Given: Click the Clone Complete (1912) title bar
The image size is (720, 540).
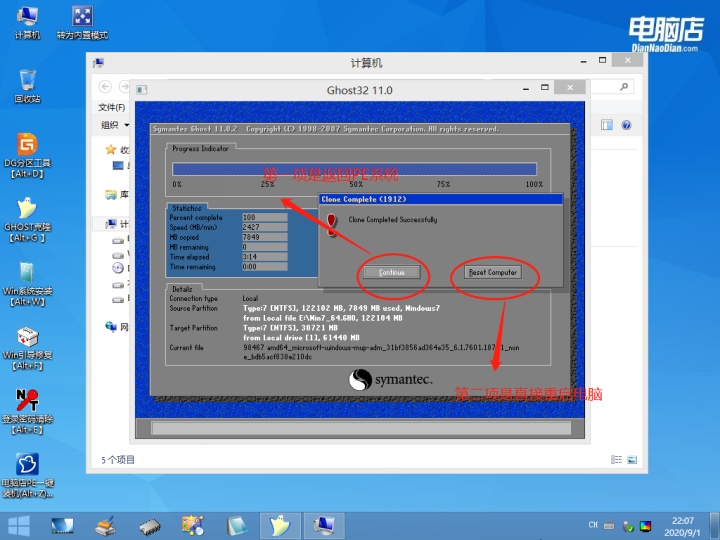Looking at the screenshot, I should 440,199.
